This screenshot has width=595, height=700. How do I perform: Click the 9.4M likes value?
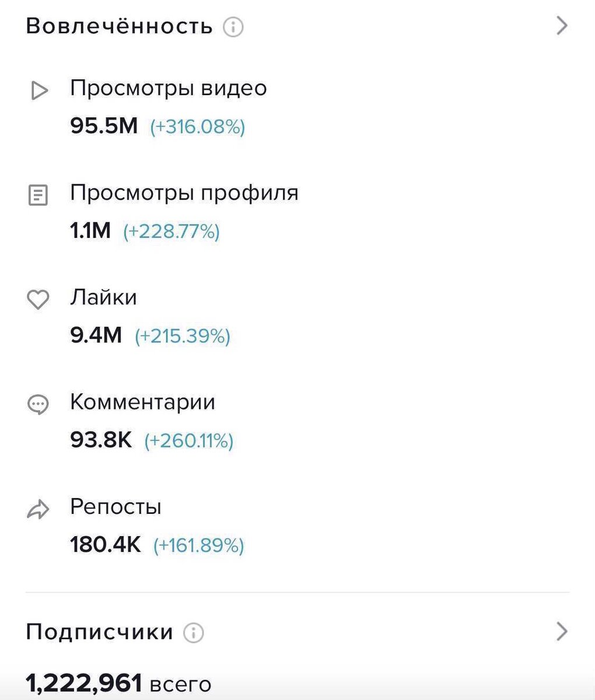tap(96, 335)
